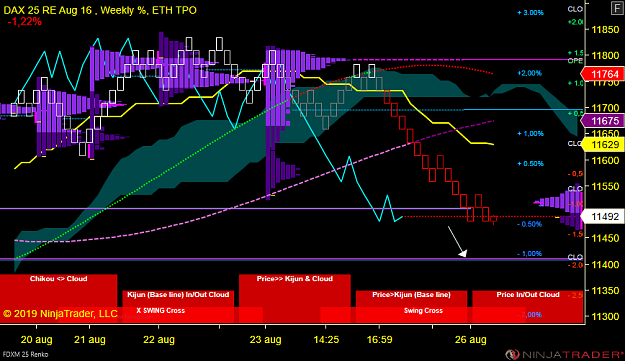Click the FDXM 25 Renko instrument label
The image size is (625, 361).
coord(26,354)
